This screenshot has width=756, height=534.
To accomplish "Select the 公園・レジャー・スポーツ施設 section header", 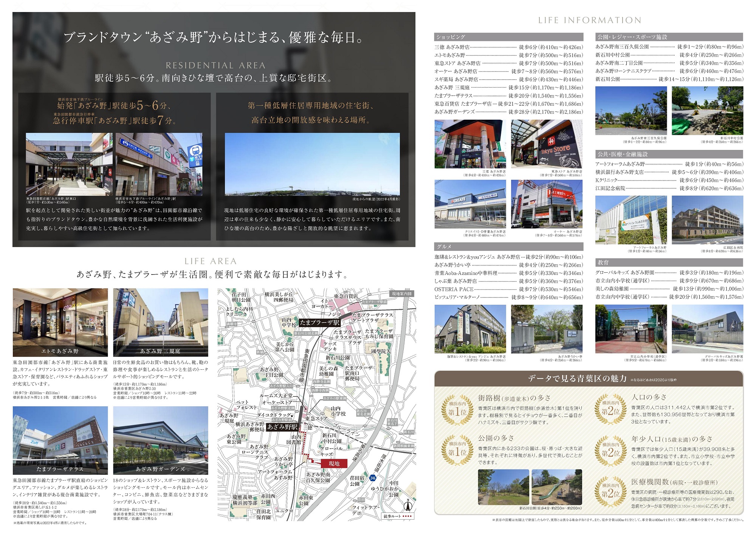I will [669, 37].
